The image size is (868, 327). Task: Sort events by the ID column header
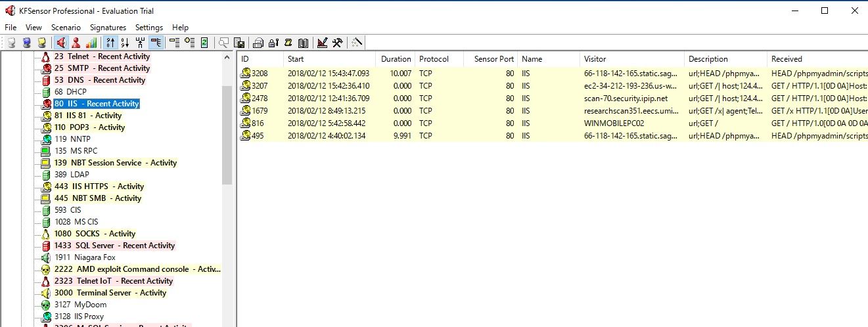[x=260, y=59]
